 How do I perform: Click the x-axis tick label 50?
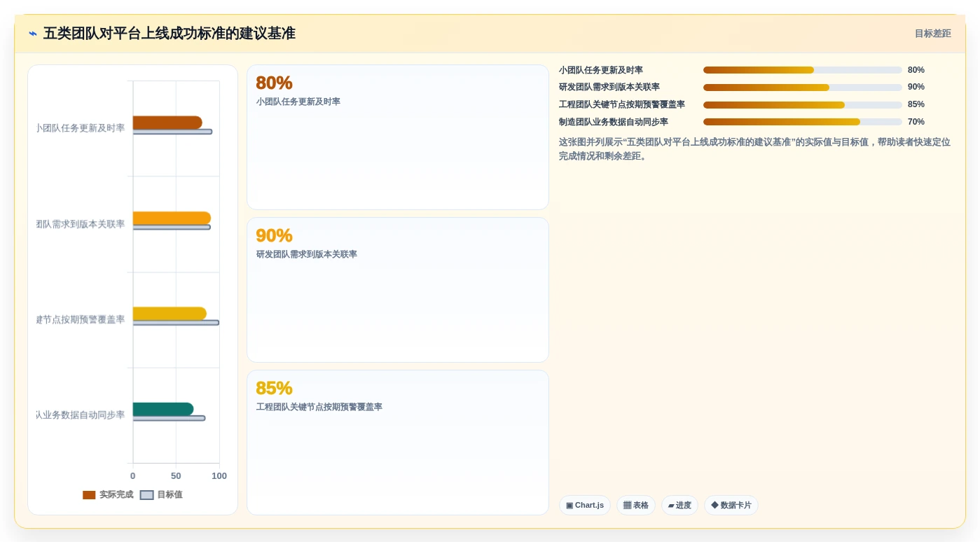(x=176, y=476)
